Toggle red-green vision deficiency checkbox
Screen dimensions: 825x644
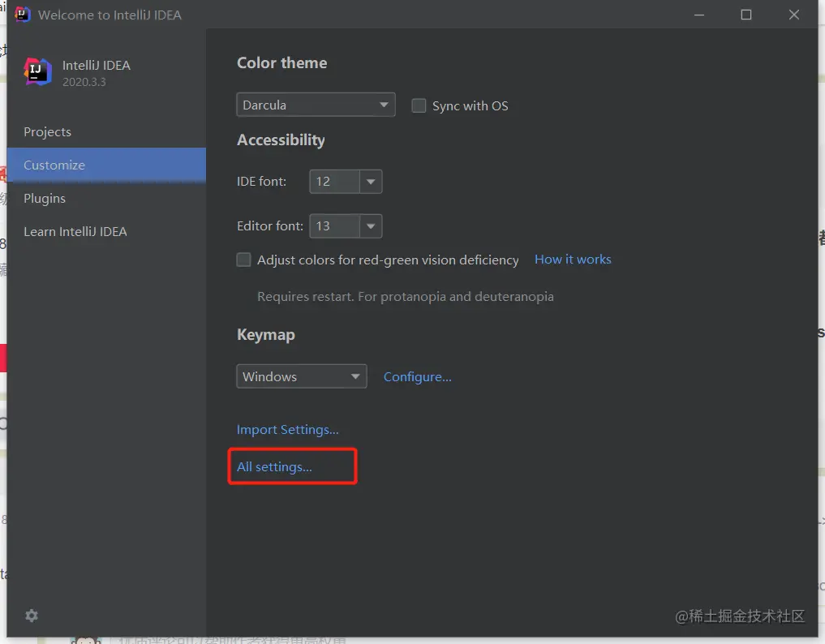pos(243,260)
